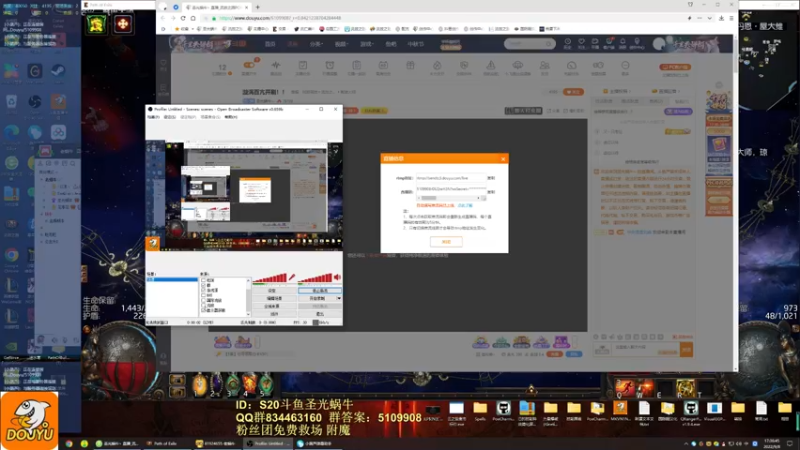Click the green shield icon in game corner
This screenshot has width=800, height=450.
[96, 23]
